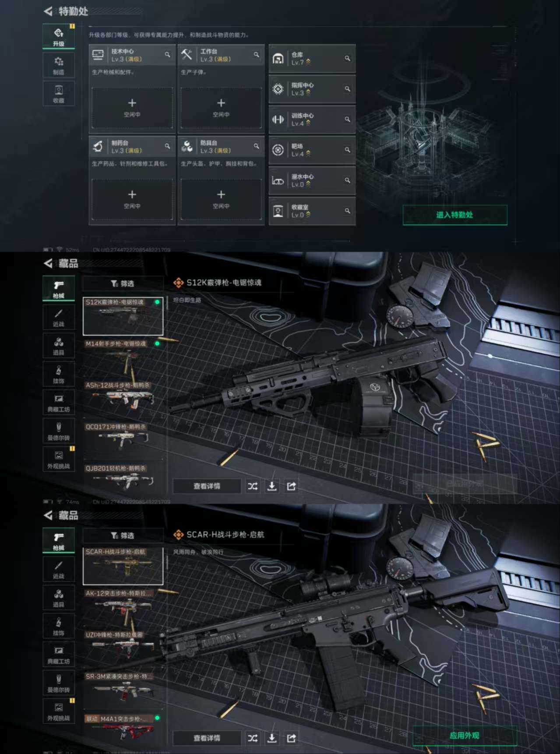560x754 pixels.
Task: Apply the skin with 应用外观 button
Action: [x=465, y=736]
